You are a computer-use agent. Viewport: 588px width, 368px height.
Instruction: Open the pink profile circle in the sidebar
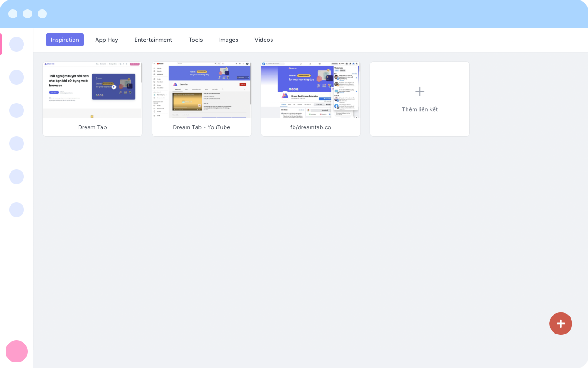tap(17, 351)
